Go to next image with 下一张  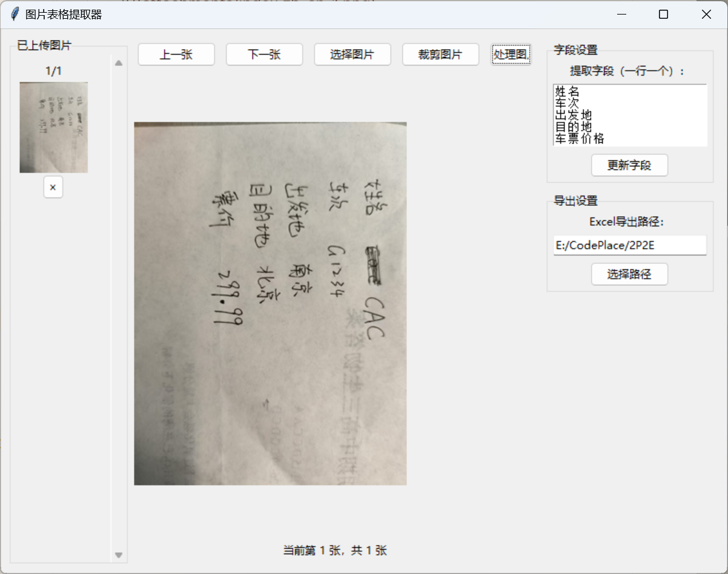click(264, 54)
